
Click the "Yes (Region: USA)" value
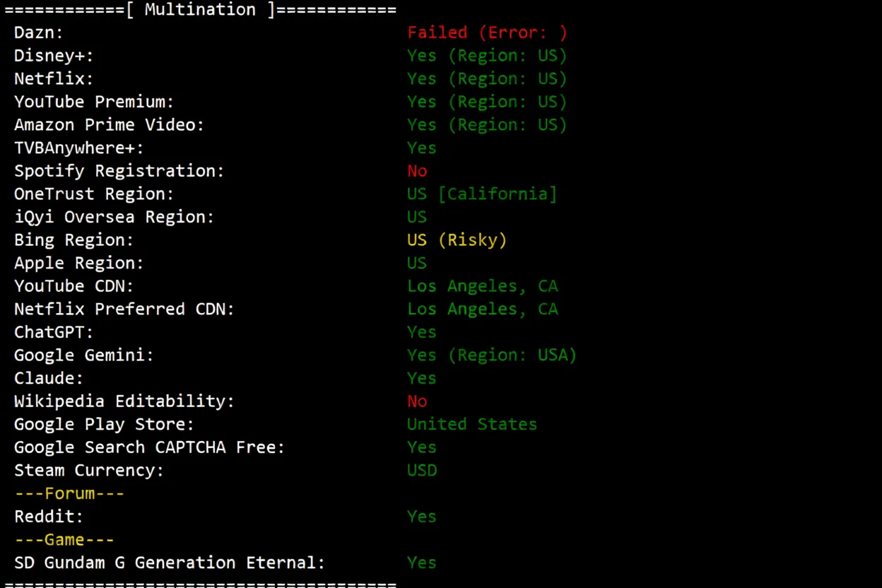coord(493,355)
